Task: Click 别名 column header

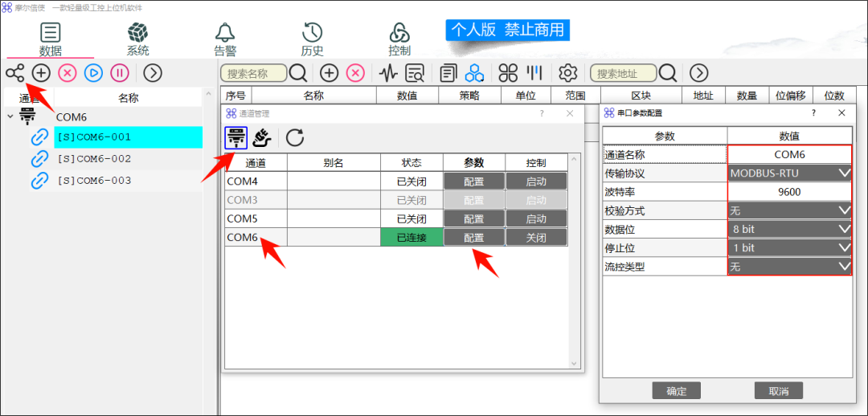Action: click(334, 163)
